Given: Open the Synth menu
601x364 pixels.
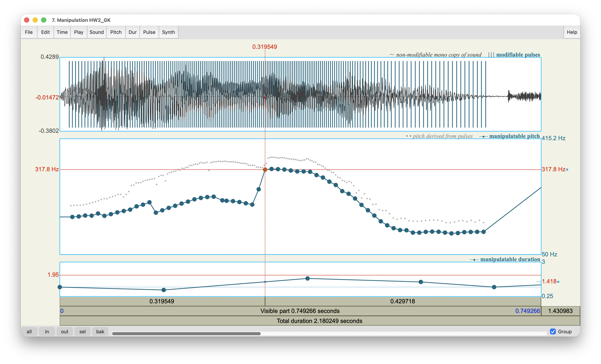Looking at the screenshot, I should click(x=168, y=32).
